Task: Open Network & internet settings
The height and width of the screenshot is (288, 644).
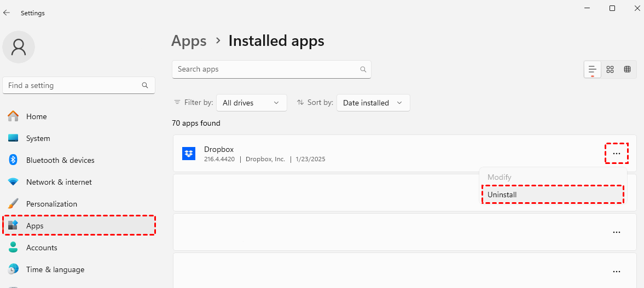Action: tap(59, 182)
